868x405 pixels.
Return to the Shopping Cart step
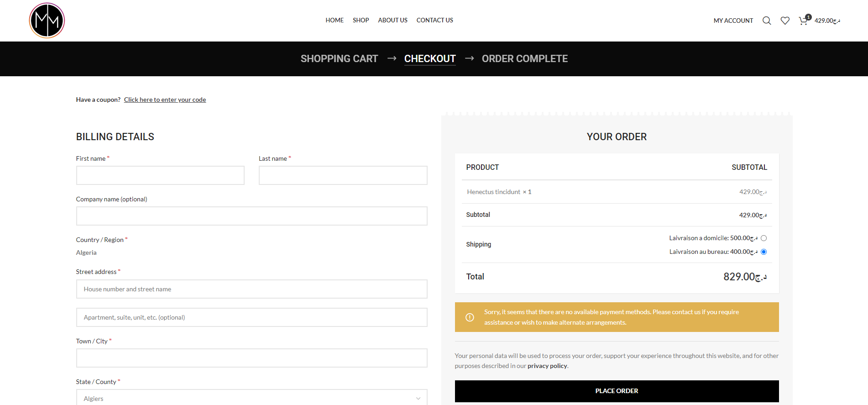[x=339, y=59]
